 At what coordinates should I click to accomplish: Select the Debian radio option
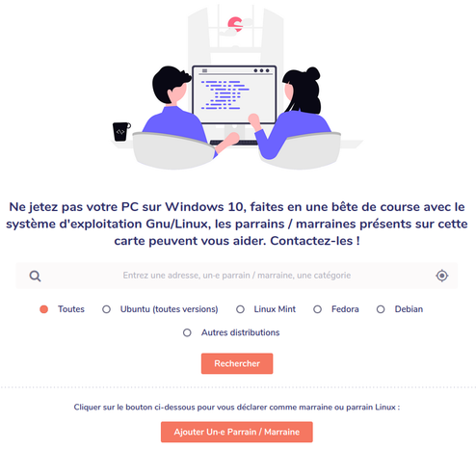click(x=381, y=309)
